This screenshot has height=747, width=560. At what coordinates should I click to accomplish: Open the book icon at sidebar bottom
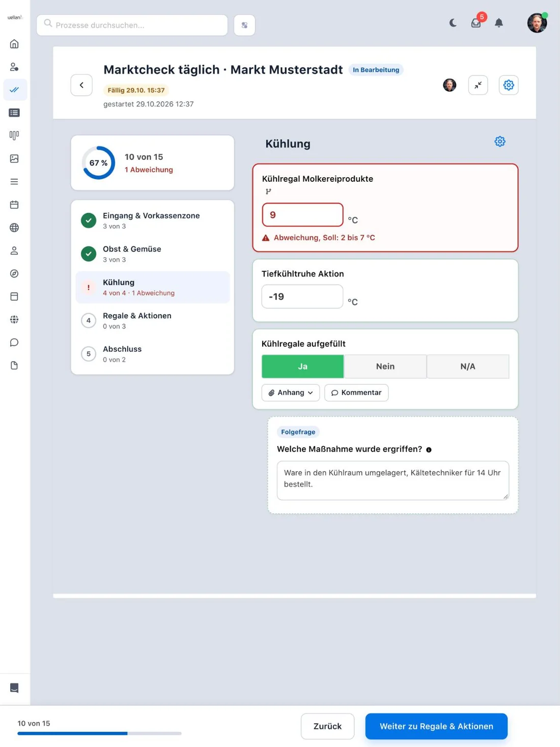(14, 688)
